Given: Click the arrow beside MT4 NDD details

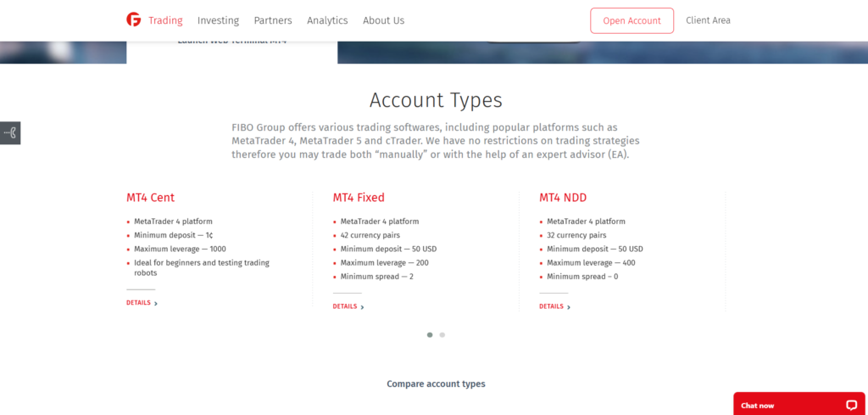Looking at the screenshot, I should pos(569,307).
